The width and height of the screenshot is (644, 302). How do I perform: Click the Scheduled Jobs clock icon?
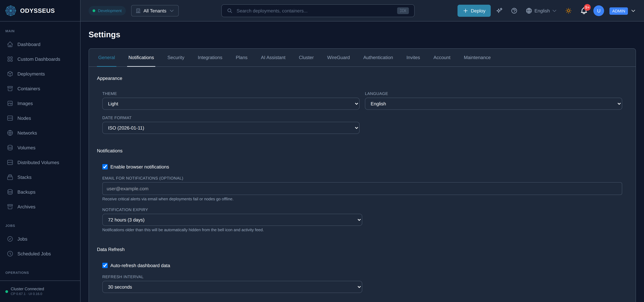tap(10, 254)
